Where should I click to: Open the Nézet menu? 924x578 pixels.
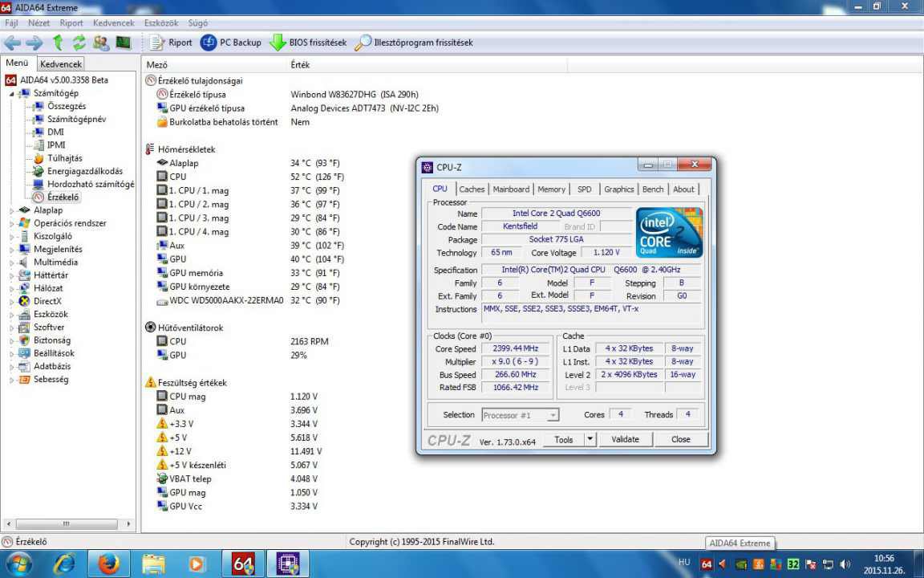(38, 23)
